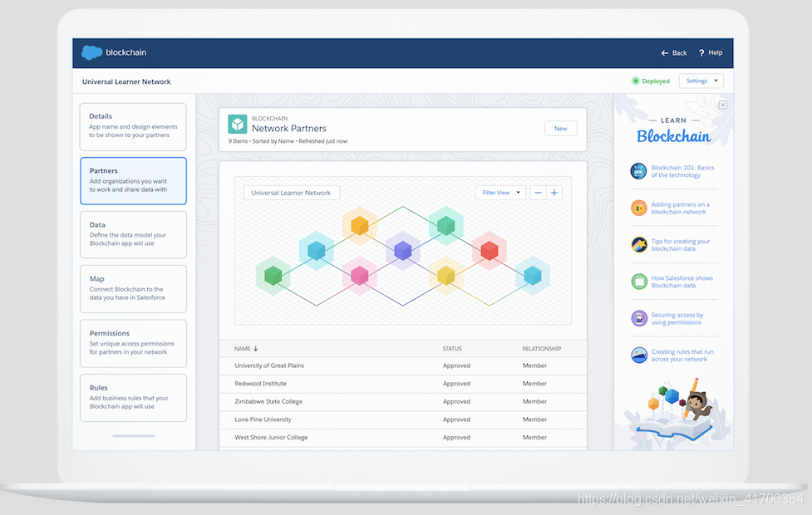Select the rightmost blue cube node
This screenshot has height=515, width=812.
coord(533,276)
